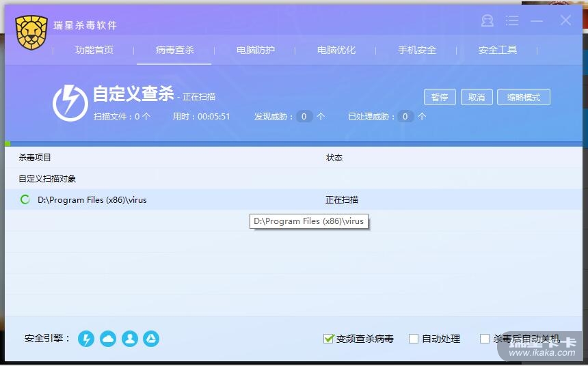
Task: Open the 电脑防护 tab
Action: 256,50
